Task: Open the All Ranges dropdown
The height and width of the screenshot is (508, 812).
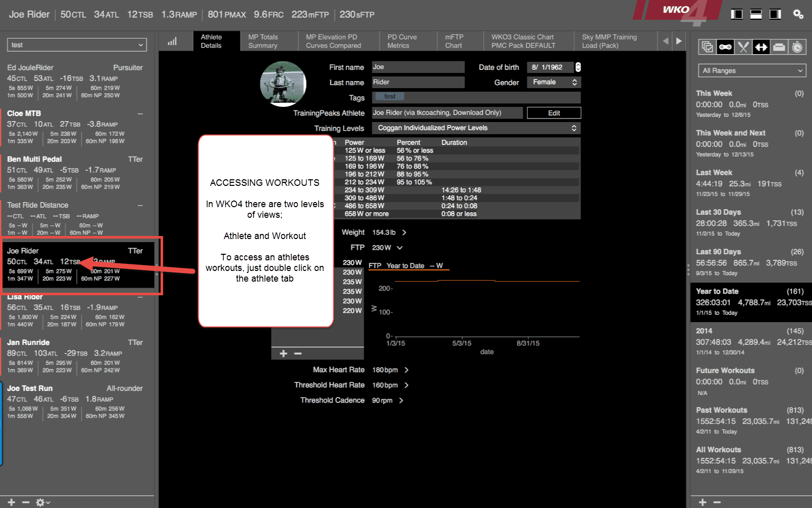Action: point(751,70)
